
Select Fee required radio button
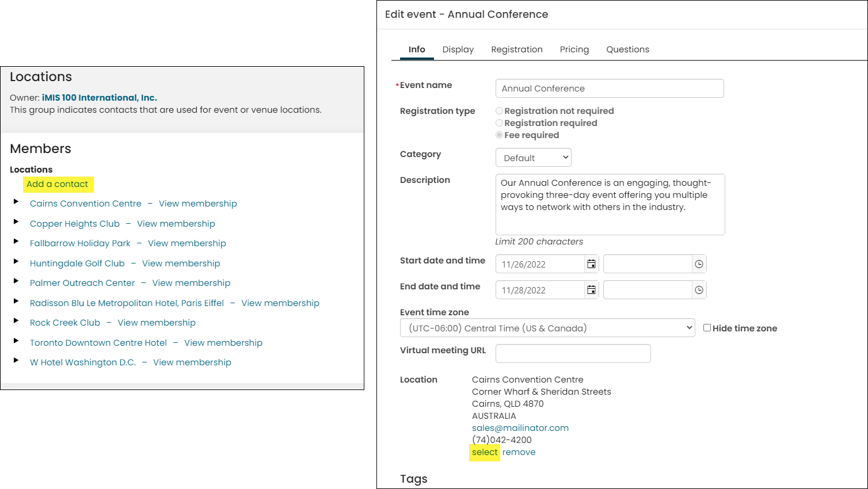(x=499, y=135)
